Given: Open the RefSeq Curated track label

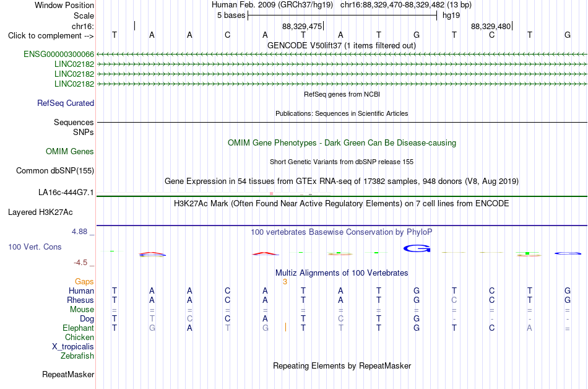Looking at the screenshot, I should coord(65,103).
